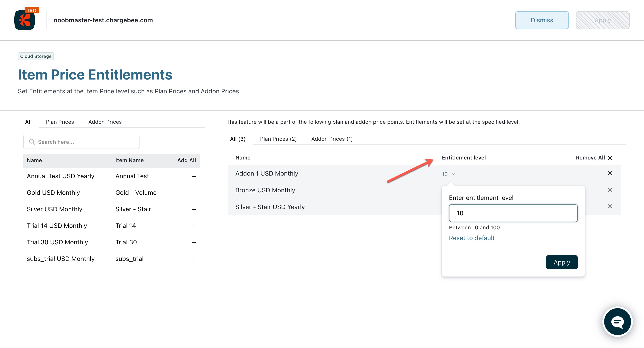Add Gold USD Monthly using plus icon

194,193
